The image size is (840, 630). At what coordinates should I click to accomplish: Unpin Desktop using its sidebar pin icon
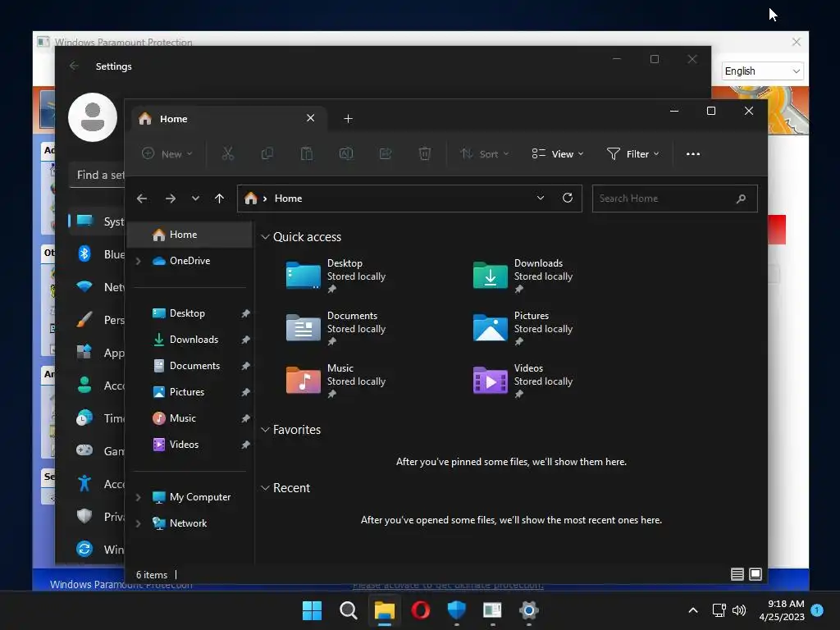pos(245,313)
